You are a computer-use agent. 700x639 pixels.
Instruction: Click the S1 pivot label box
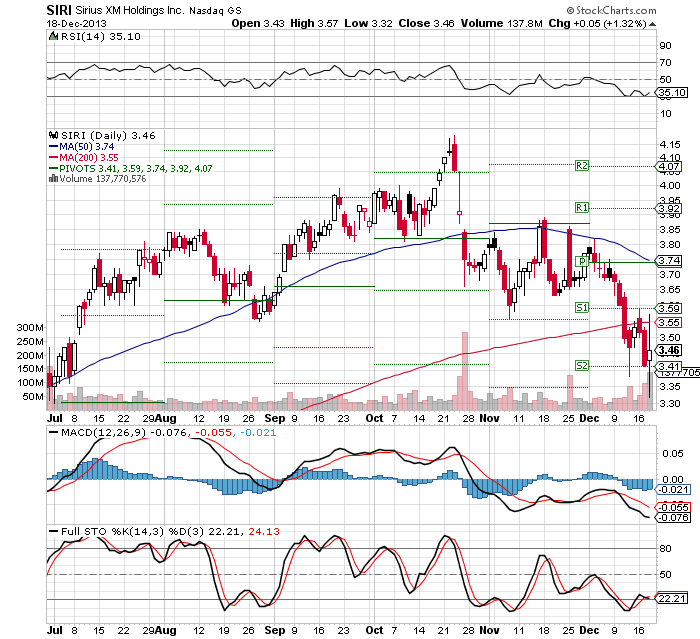tap(582, 308)
